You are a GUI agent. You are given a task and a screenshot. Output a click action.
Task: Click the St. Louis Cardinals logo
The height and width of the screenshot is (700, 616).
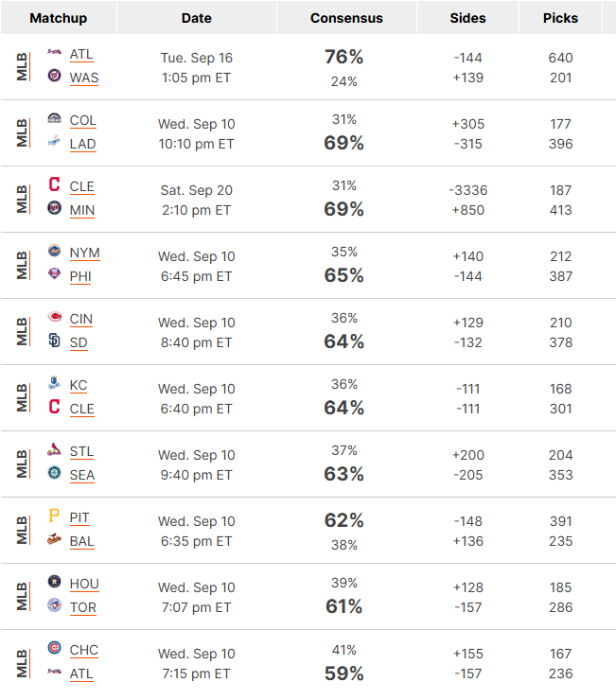(54, 449)
